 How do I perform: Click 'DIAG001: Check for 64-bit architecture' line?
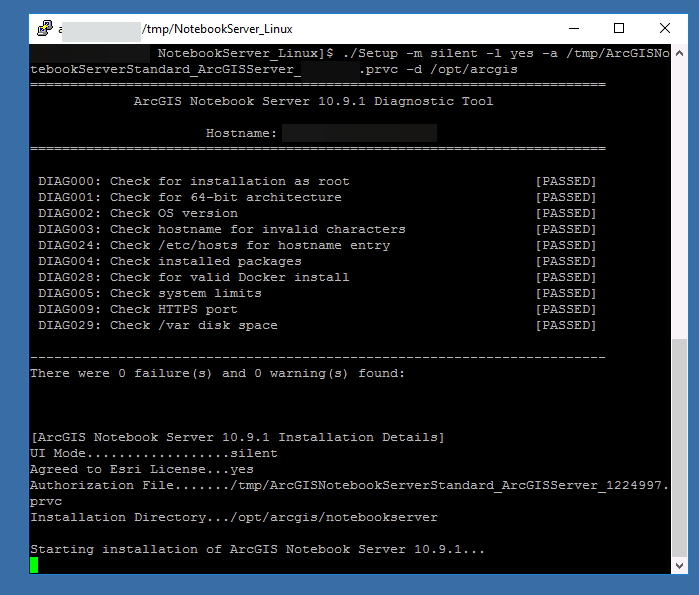coord(189,197)
